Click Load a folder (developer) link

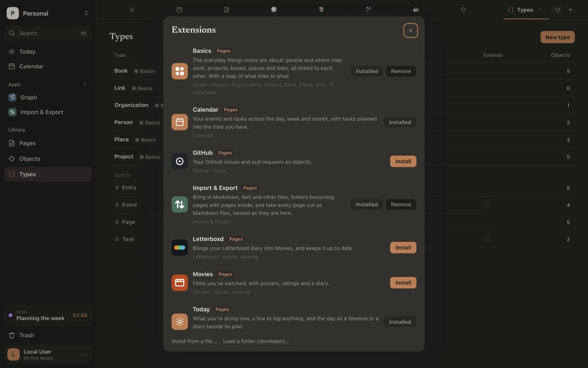(x=256, y=341)
